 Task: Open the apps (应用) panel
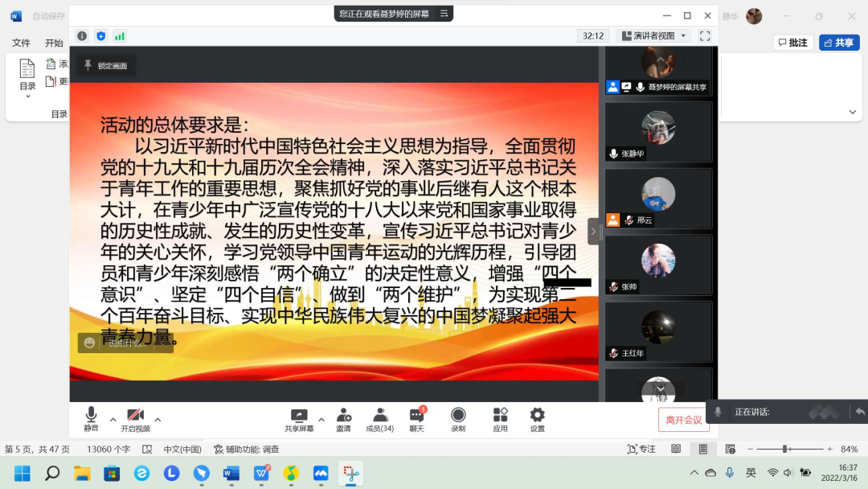(500, 418)
